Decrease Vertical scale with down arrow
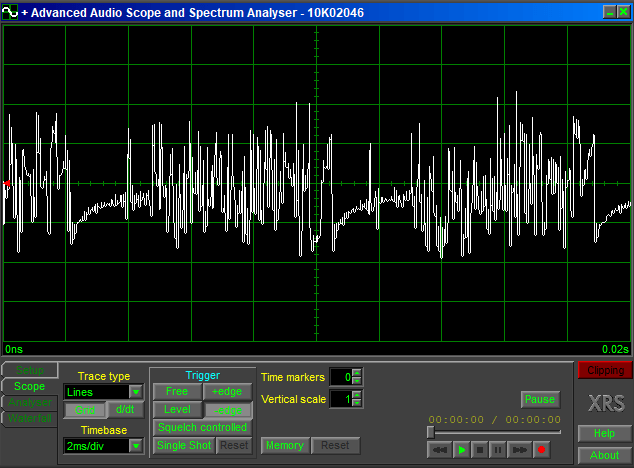 [x=357, y=402]
